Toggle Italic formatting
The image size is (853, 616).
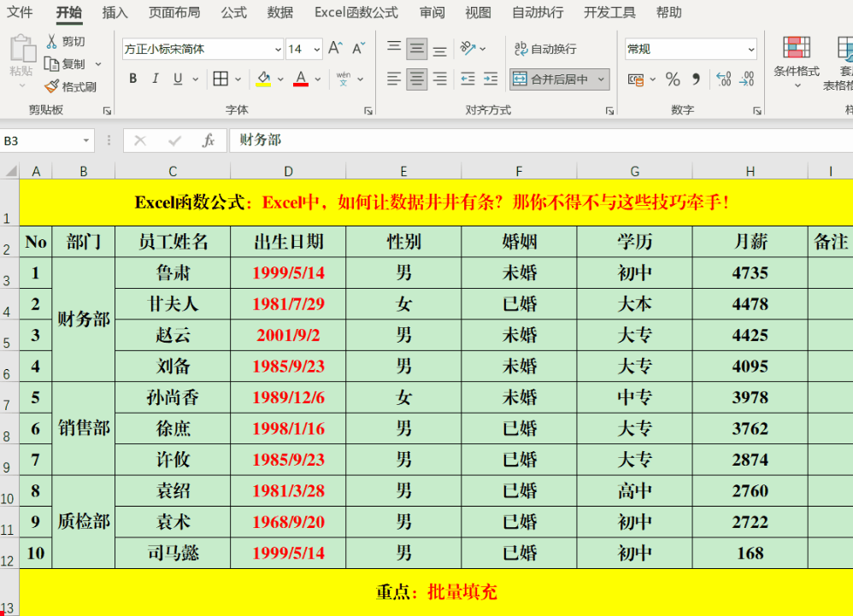(156, 79)
